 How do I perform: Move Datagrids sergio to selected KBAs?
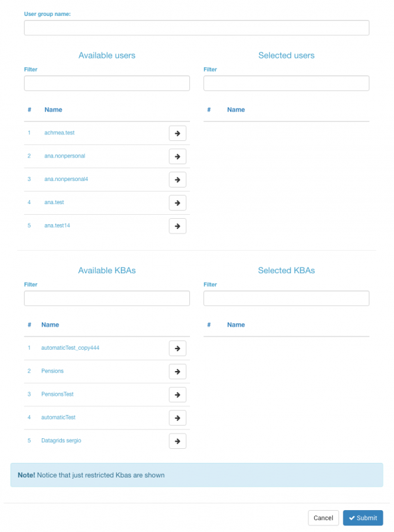[177, 441]
